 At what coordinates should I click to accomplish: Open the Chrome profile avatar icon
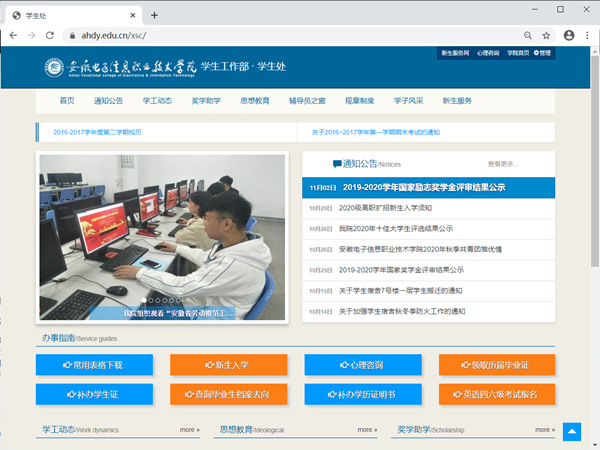pyautogui.click(x=567, y=35)
